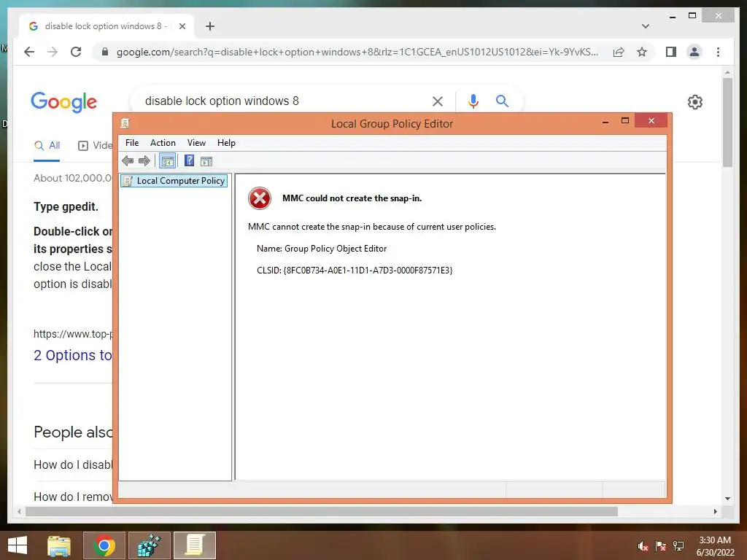Open Help via the blue question mark icon
747x560 pixels.
click(189, 161)
